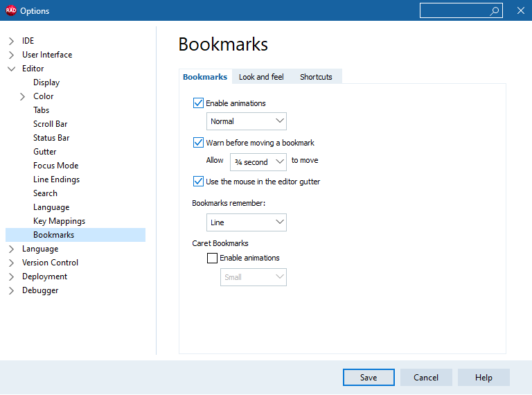
Task: Open Scroll Bar settings
Action: click(x=50, y=124)
